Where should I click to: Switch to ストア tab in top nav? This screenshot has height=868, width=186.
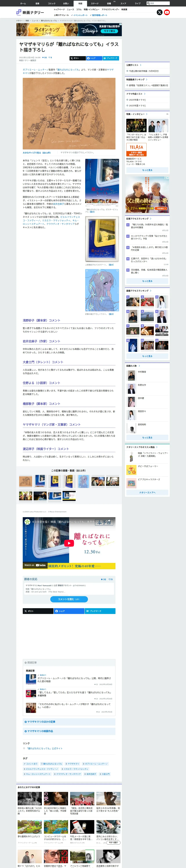coord(123,3)
